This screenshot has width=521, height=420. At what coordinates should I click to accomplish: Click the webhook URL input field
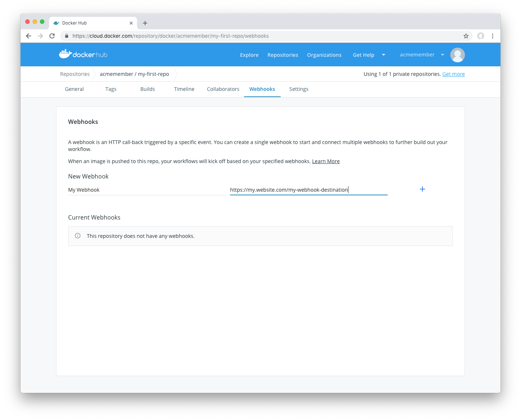pos(308,189)
